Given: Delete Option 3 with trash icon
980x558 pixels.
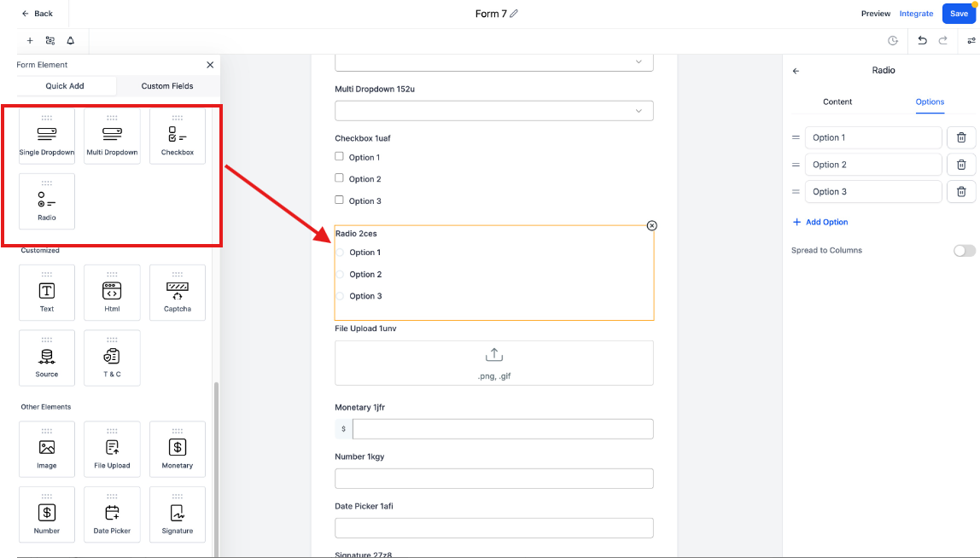Looking at the screenshot, I should (x=961, y=192).
